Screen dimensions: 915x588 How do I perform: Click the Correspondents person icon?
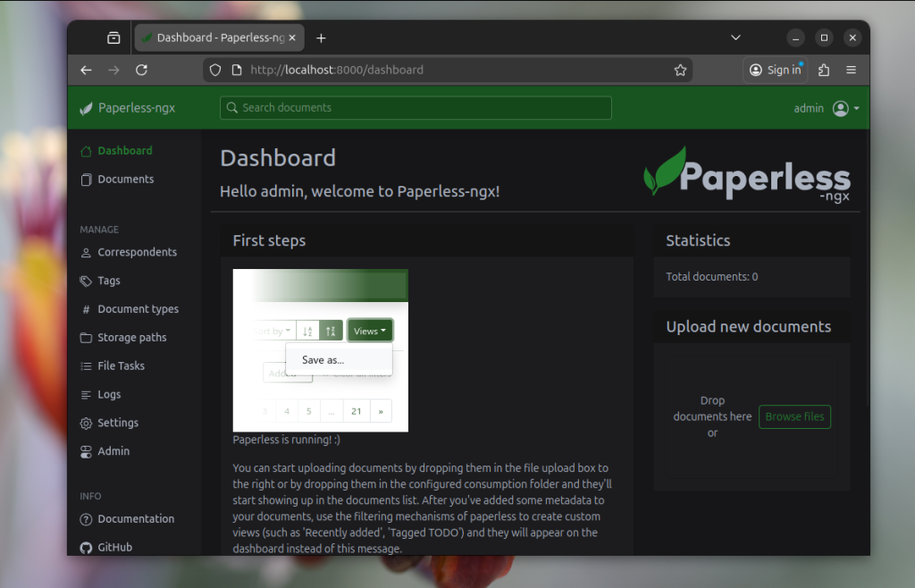[87, 253]
